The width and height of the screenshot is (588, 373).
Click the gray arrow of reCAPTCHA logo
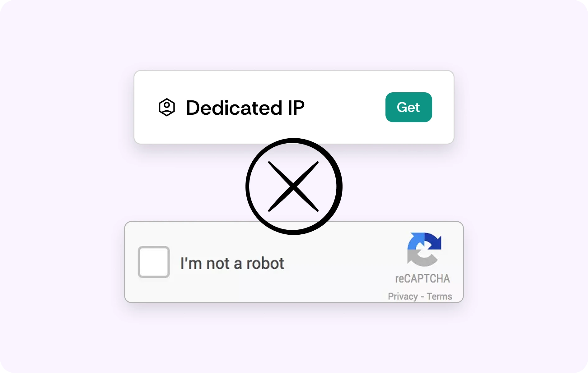(x=421, y=259)
